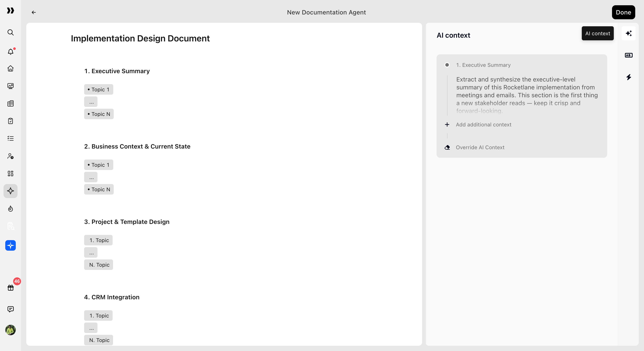Select the highlighted sparkle agents icon

(11, 191)
